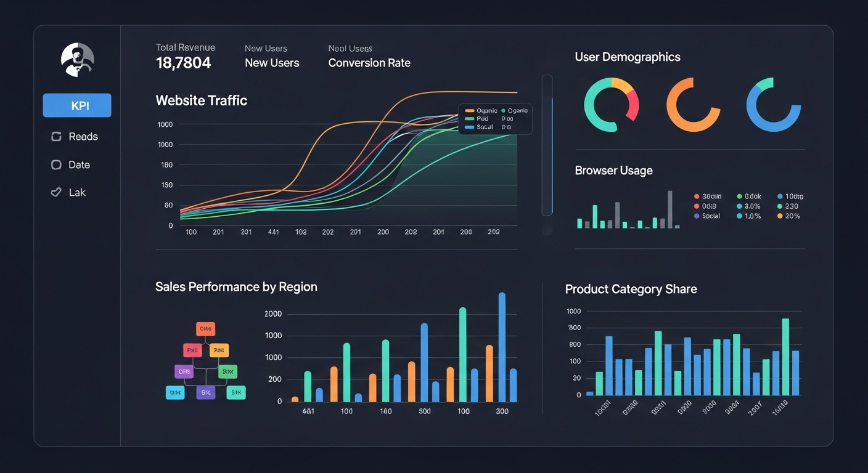Toggle the purple Social browser legend item
This screenshot has width=868, height=473.
[x=707, y=216]
